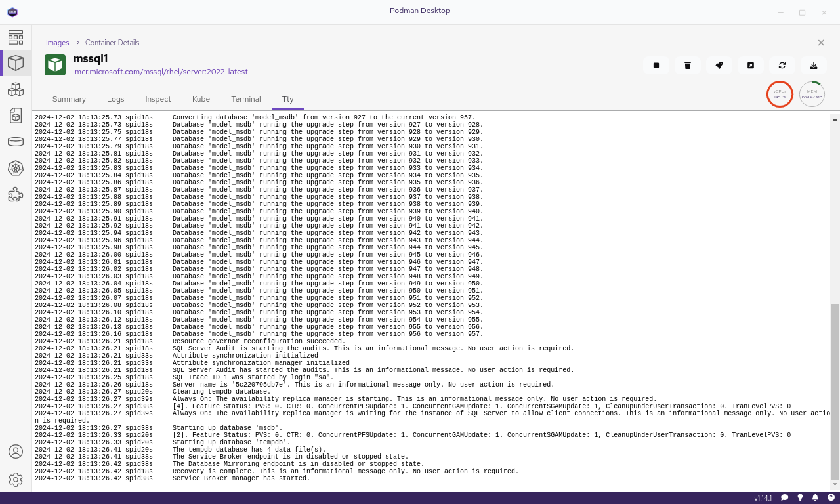Image resolution: width=840 pixels, height=504 pixels.
Task: Click the green mssql1 container icon
Action: tap(55, 65)
